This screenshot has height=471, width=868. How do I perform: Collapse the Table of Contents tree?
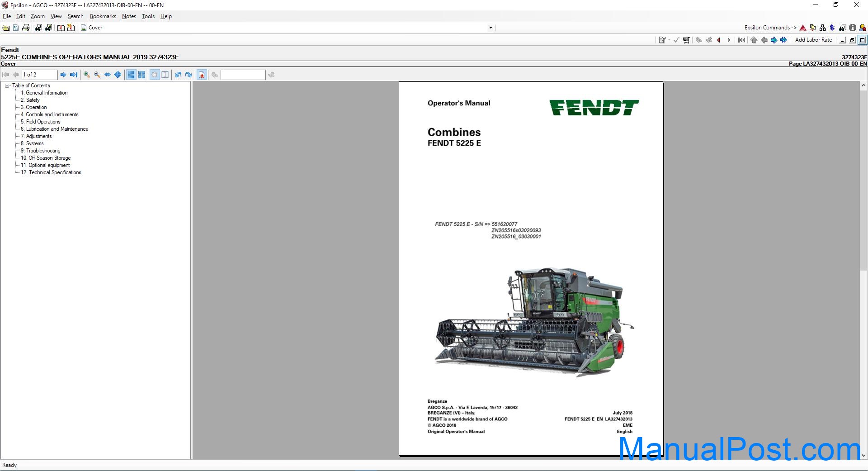[7, 86]
